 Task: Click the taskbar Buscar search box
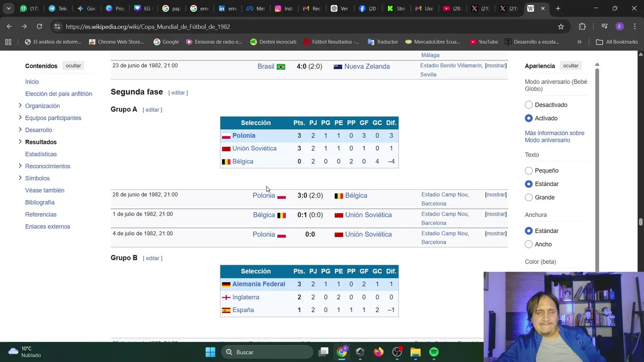click(267, 352)
